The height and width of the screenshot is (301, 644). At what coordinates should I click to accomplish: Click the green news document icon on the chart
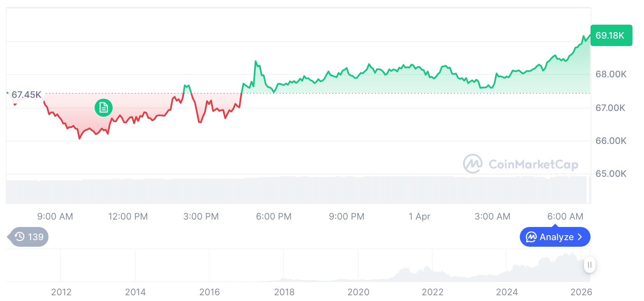104,108
